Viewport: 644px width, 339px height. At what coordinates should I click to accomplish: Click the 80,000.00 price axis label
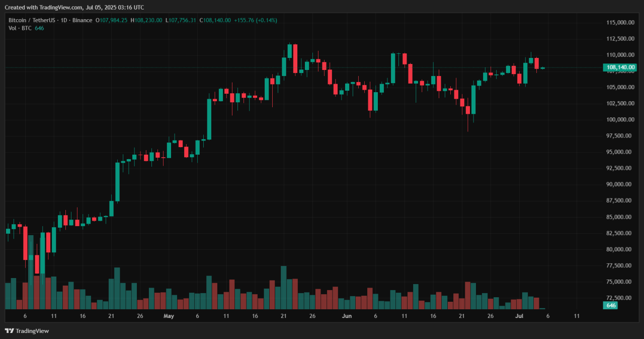click(x=618, y=249)
